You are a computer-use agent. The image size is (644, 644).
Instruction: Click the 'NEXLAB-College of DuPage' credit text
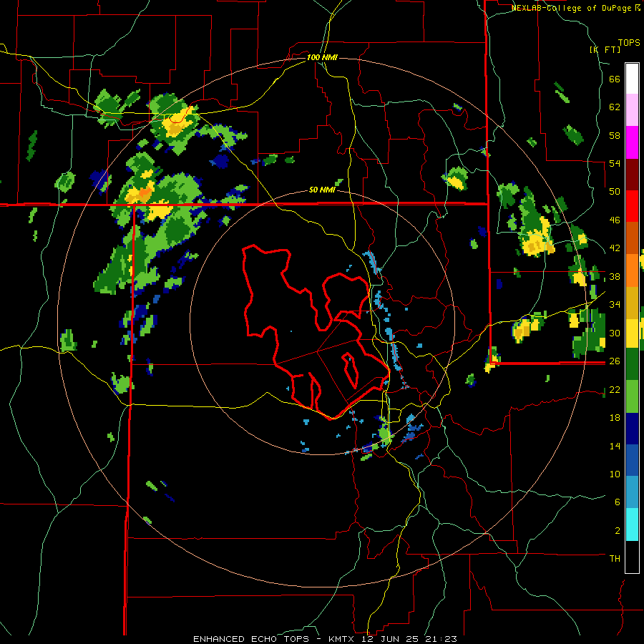[572, 8]
